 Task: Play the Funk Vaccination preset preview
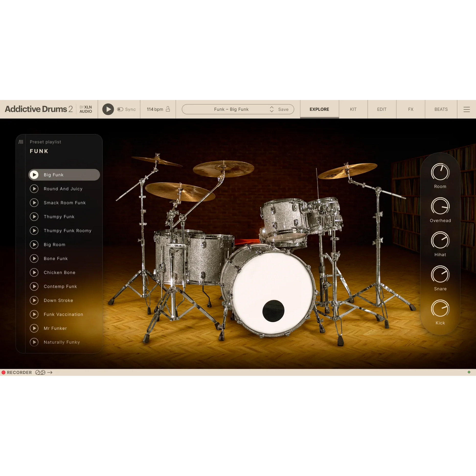34,314
